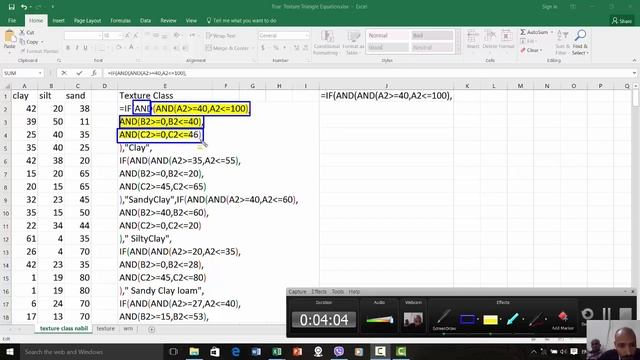Apply the Normal cell style
This screenshot has height=360, width=640.
click(x=387, y=36)
